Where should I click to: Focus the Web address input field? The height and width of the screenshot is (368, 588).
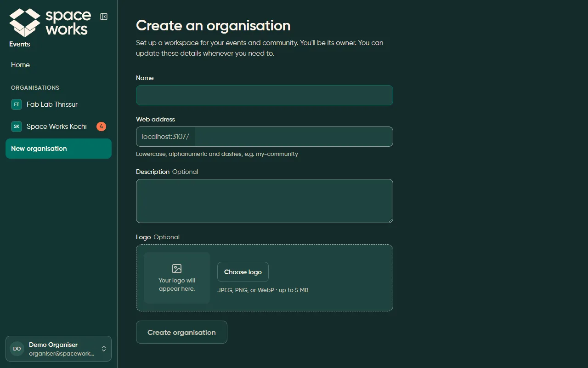click(x=294, y=137)
